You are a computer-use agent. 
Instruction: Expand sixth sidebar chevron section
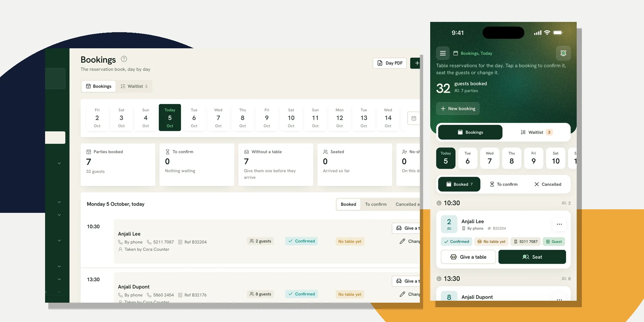(59, 279)
